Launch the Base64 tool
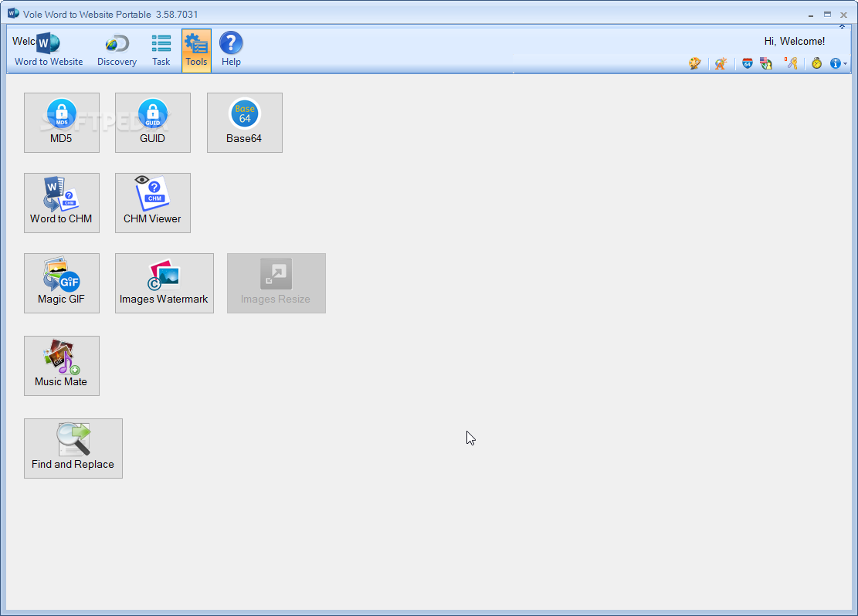 pos(245,123)
